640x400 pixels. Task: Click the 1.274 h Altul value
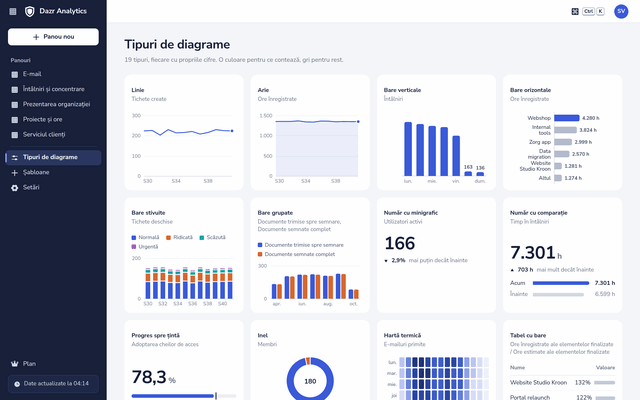tap(573, 178)
